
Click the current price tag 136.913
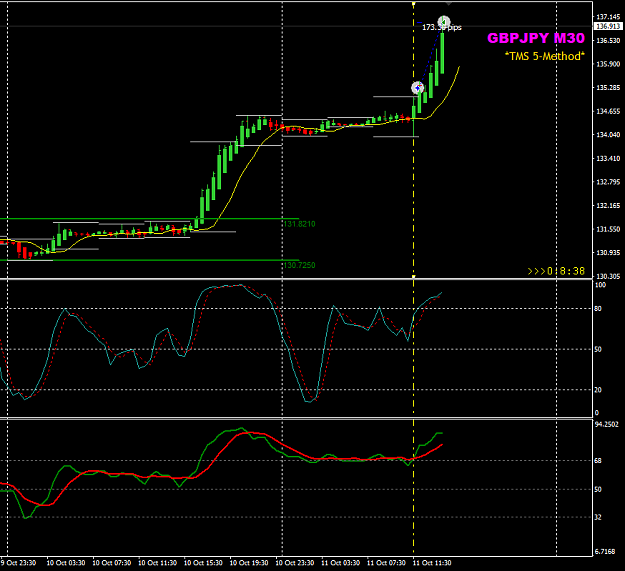click(608, 26)
